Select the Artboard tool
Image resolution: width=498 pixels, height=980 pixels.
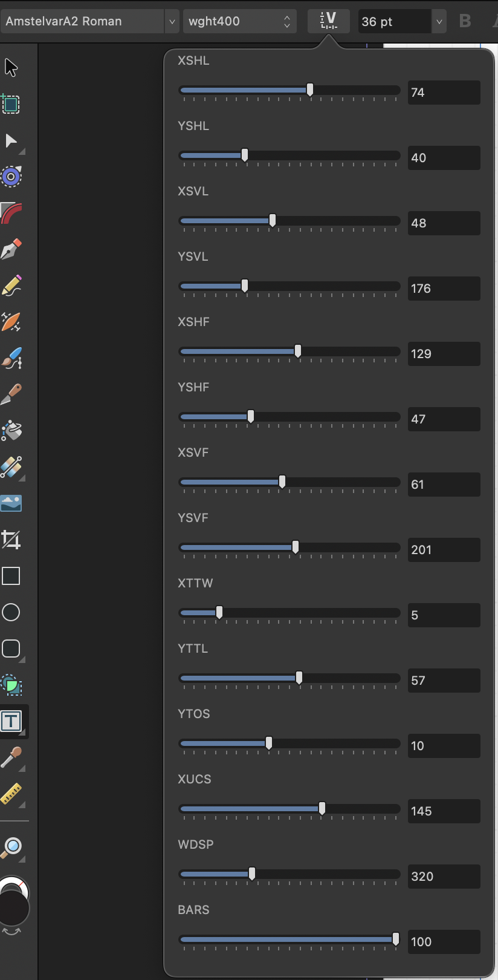click(11, 104)
